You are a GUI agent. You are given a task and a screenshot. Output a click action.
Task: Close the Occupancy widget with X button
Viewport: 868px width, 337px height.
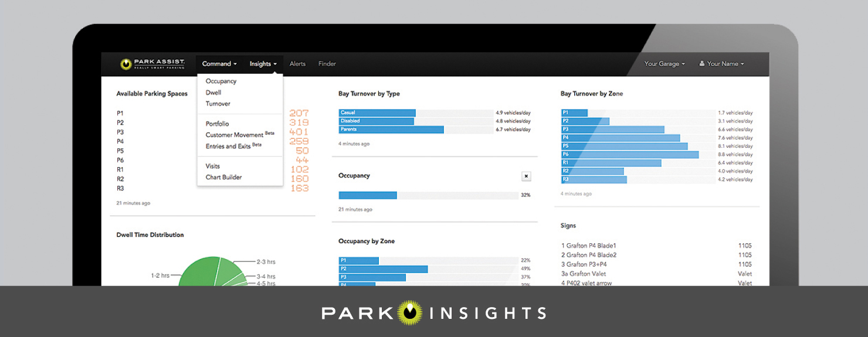coord(526,176)
